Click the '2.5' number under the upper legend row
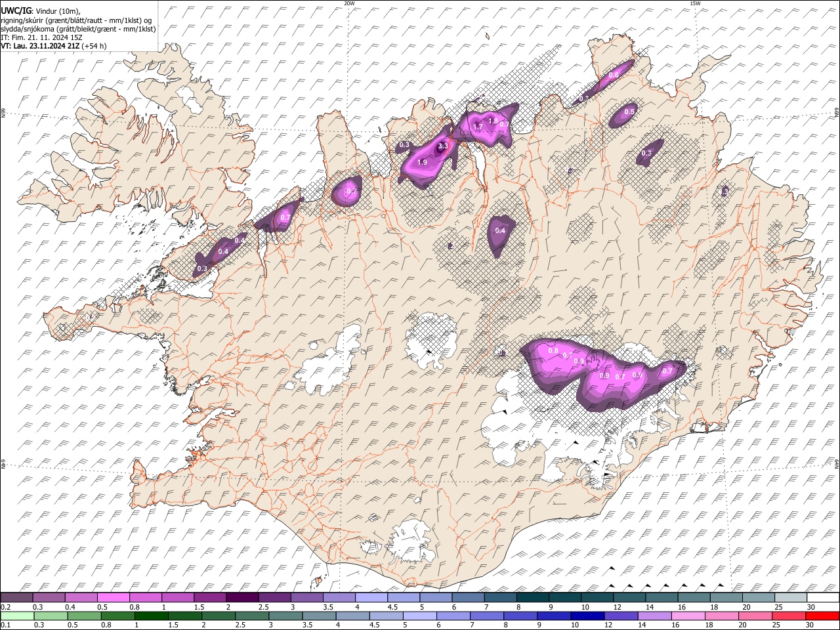This screenshot has width=840, height=630. (263, 607)
